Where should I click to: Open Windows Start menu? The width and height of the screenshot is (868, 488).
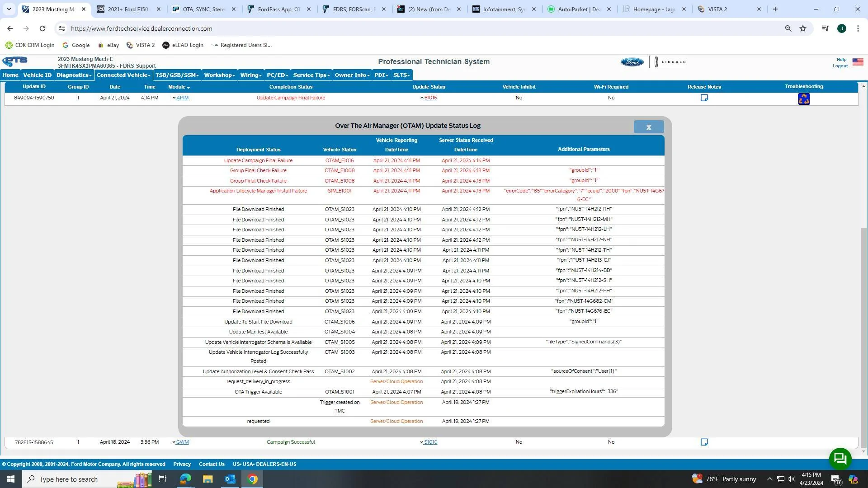tap(11, 479)
